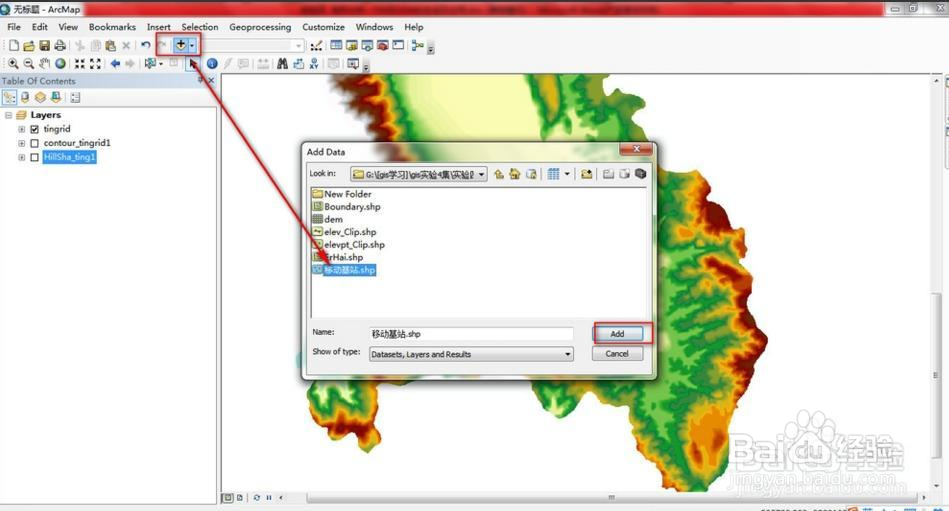Open the Python window icon
The width and height of the screenshot is (949, 511).
[398, 45]
